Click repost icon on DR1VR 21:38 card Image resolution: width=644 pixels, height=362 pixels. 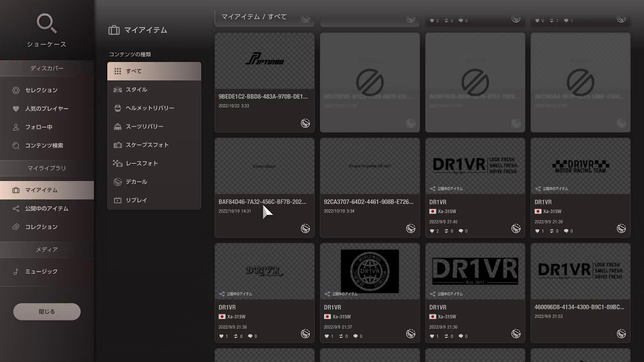[x=236, y=336]
